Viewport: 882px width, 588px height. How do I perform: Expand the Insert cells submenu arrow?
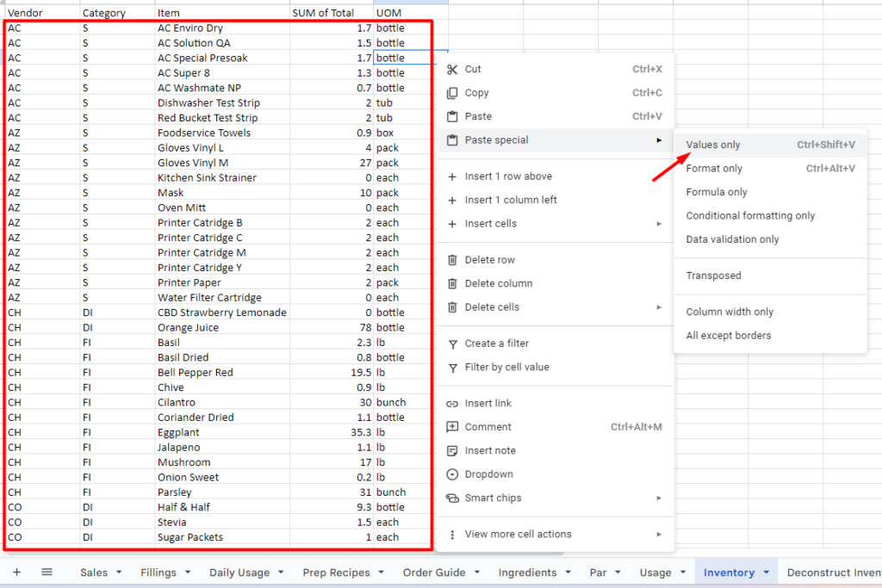(x=659, y=224)
